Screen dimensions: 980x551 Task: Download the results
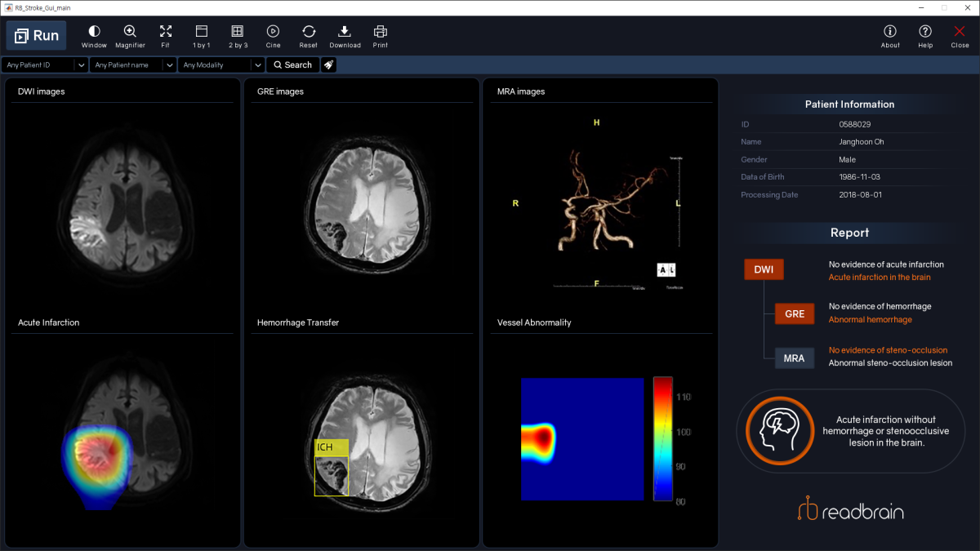pyautogui.click(x=345, y=35)
